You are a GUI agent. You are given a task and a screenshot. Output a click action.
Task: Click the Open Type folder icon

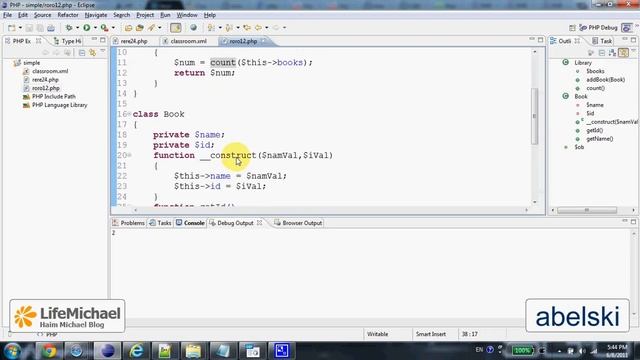pyautogui.click(x=129, y=28)
